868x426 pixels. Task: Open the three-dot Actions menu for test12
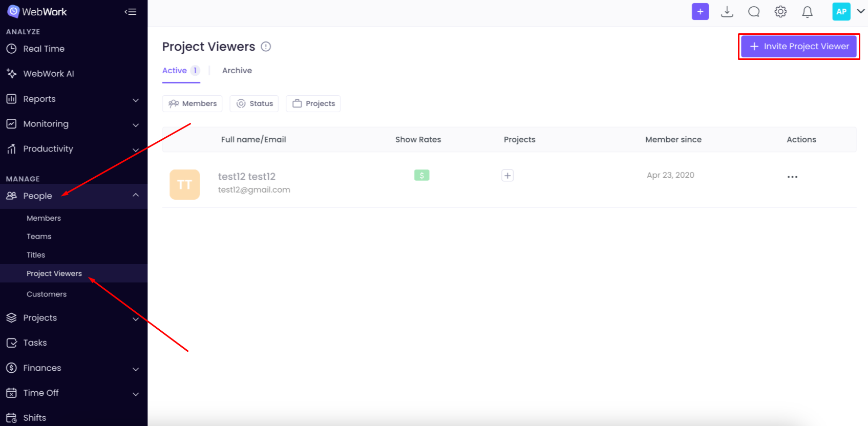click(792, 177)
